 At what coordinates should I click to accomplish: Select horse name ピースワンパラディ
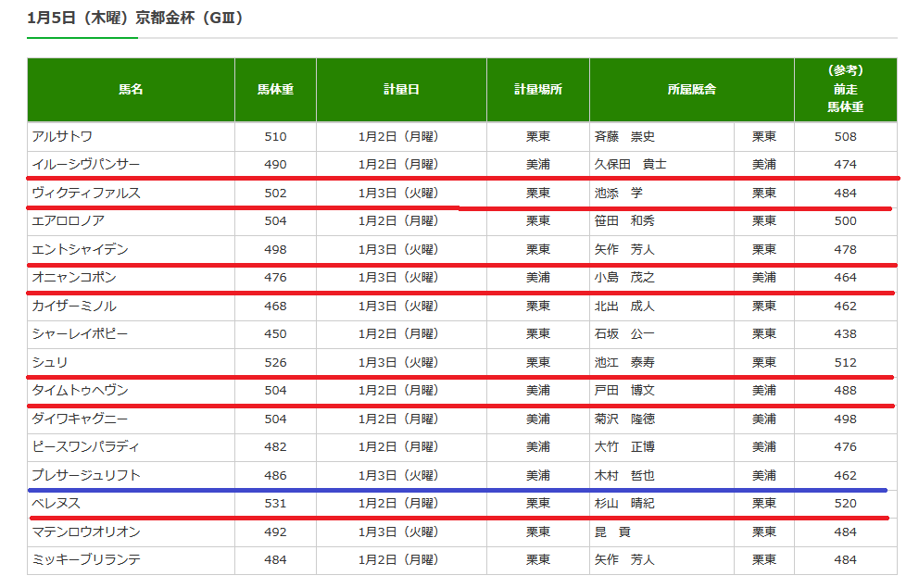pos(85,446)
